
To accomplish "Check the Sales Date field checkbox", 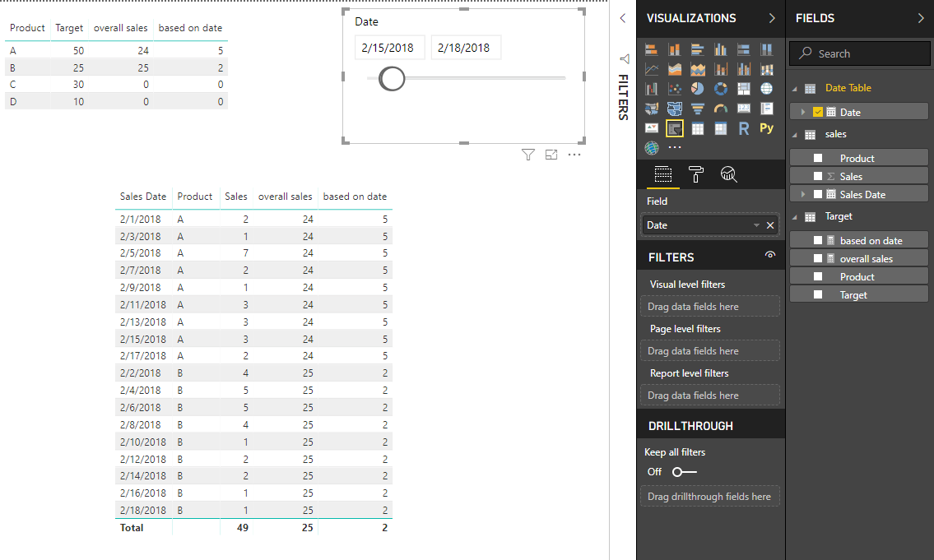I will pyautogui.click(x=818, y=194).
